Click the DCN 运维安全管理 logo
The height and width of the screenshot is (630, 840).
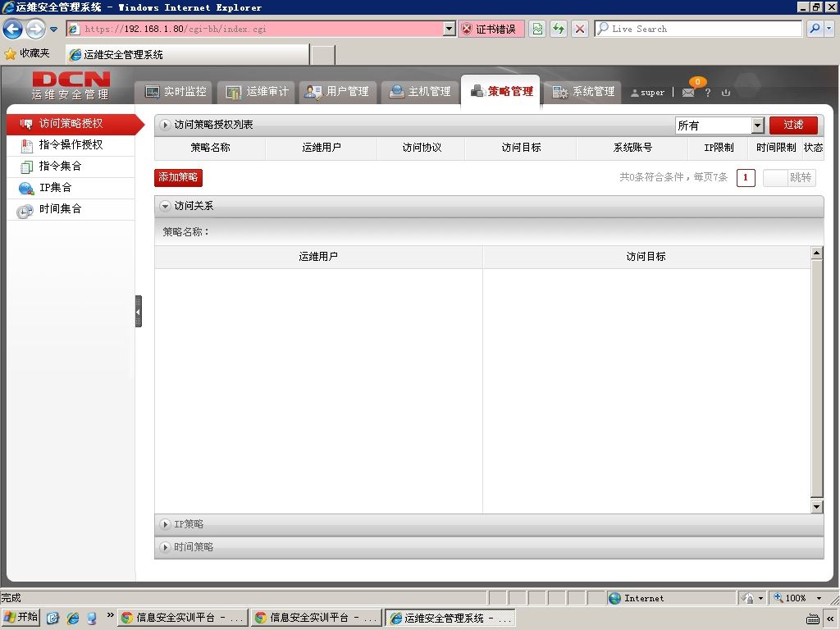coord(71,85)
